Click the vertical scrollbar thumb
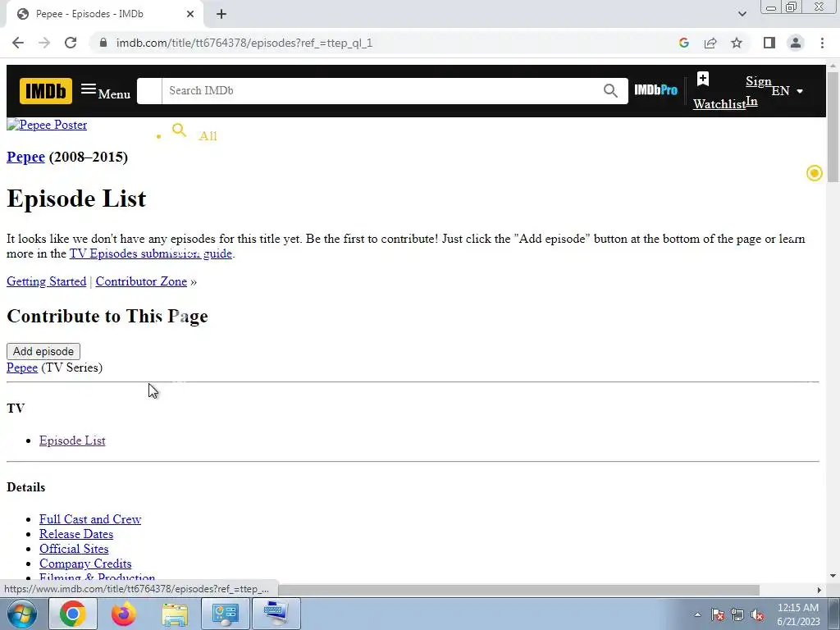Image resolution: width=840 pixels, height=630 pixels. [x=833, y=126]
